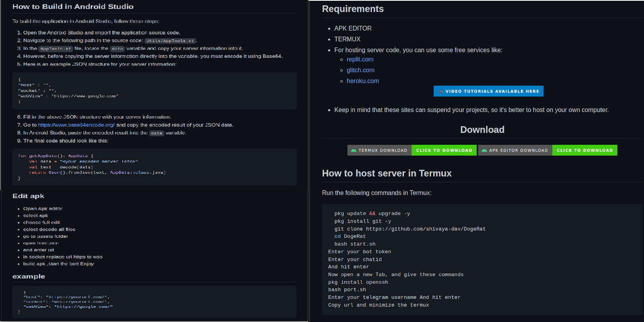Click the Enter your bot token line
644x322 pixels.
[359, 252]
